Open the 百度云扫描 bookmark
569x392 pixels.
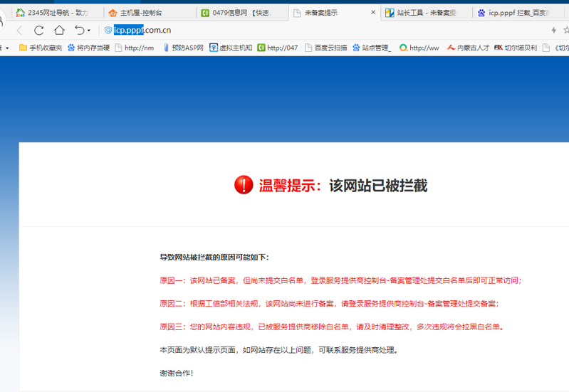(x=326, y=48)
